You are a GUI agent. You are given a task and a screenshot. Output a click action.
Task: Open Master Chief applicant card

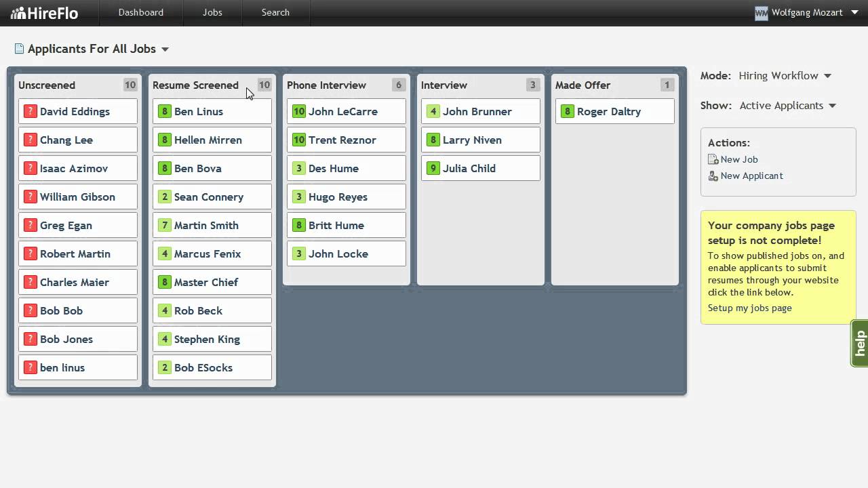(x=212, y=282)
